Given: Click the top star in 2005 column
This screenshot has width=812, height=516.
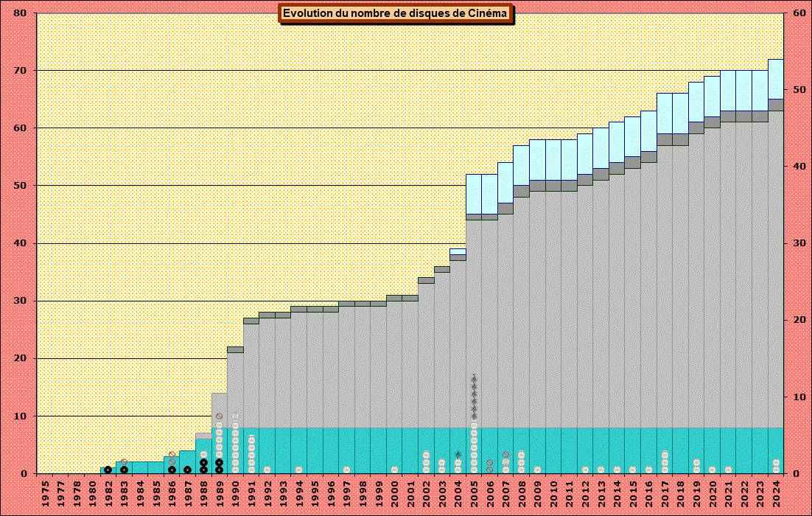Looking at the screenshot, I should (474, 378).
